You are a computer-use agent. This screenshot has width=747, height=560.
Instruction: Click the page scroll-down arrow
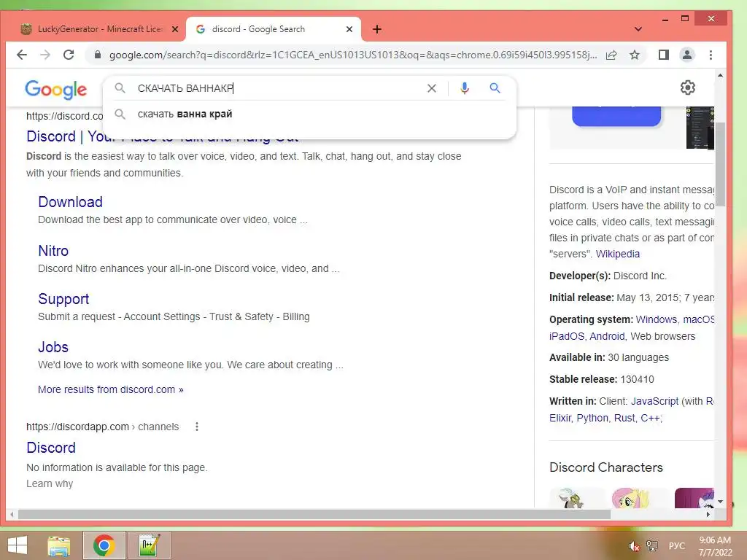pos(720,502)
